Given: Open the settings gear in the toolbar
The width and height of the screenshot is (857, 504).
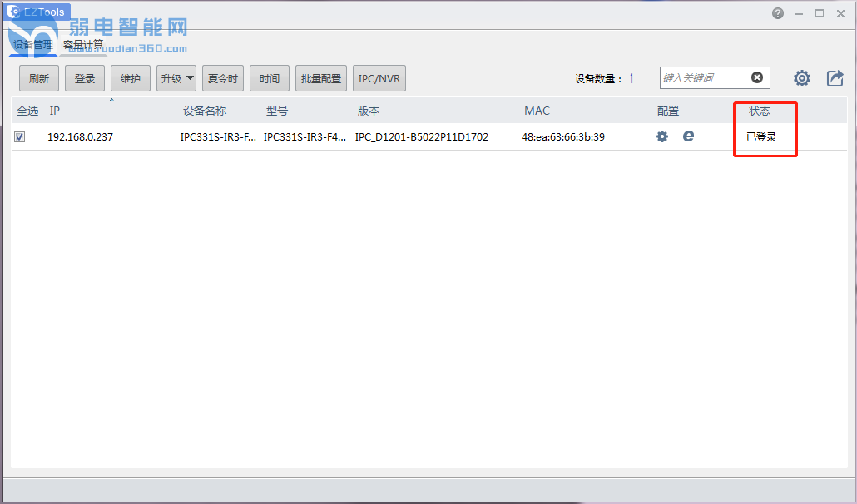Looking at the screenshot, I should [x=801, y=78].
